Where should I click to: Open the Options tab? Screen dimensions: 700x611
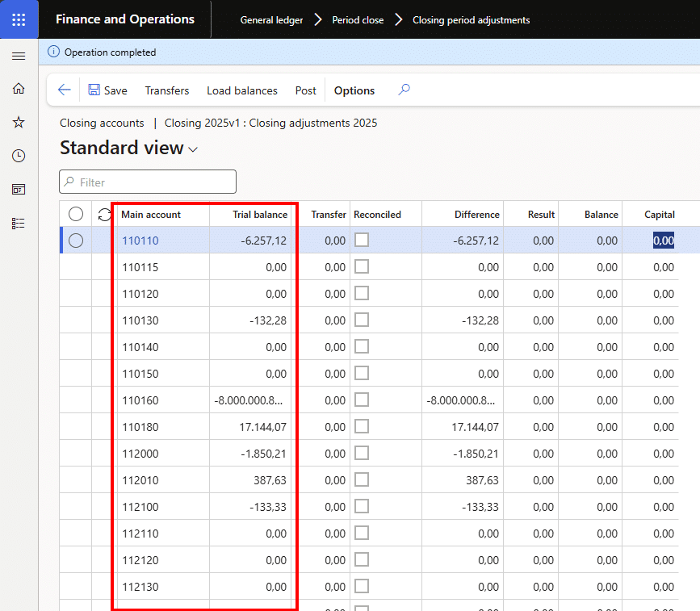(354, 90)
